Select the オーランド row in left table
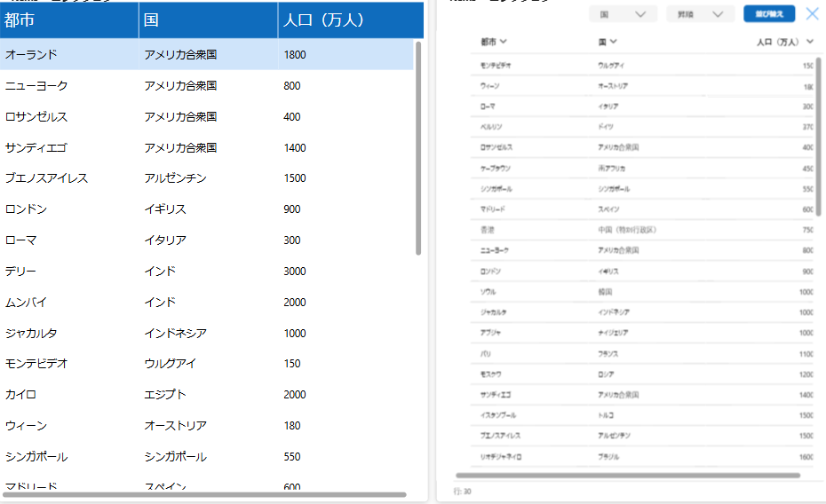 click(206, 55)
